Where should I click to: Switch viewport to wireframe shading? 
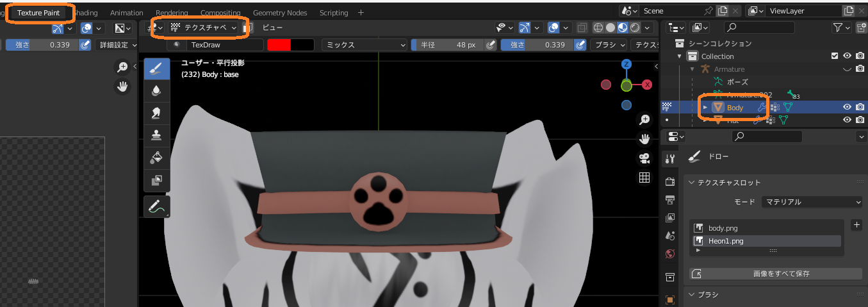click(x=598, y=28)
